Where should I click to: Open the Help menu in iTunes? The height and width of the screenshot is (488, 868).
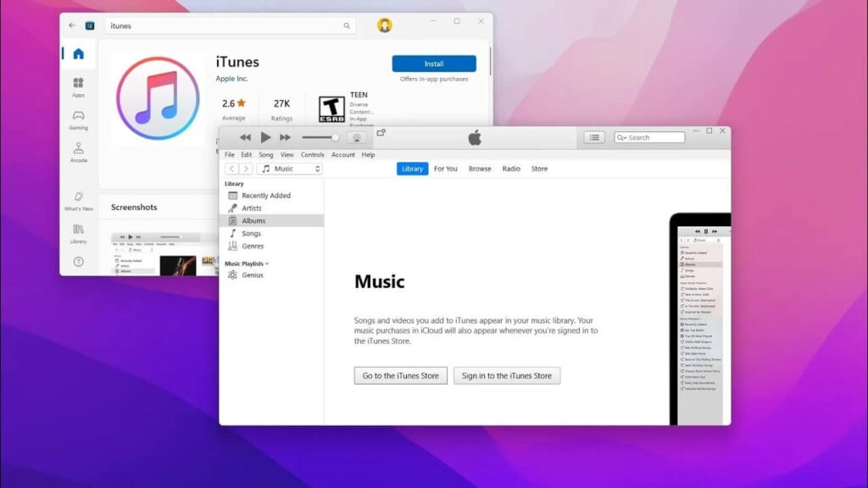coord(368,155)
